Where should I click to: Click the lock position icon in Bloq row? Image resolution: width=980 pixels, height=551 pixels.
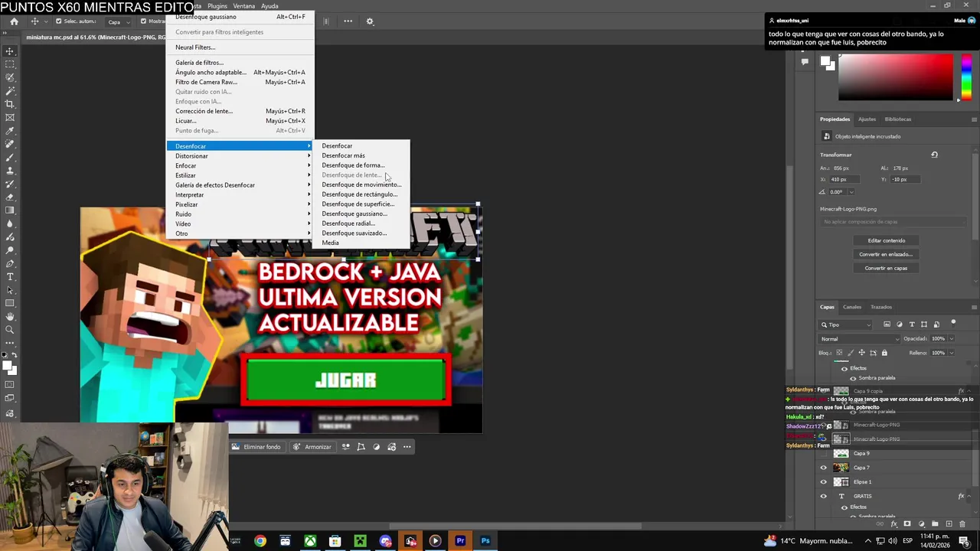[861, 353]
